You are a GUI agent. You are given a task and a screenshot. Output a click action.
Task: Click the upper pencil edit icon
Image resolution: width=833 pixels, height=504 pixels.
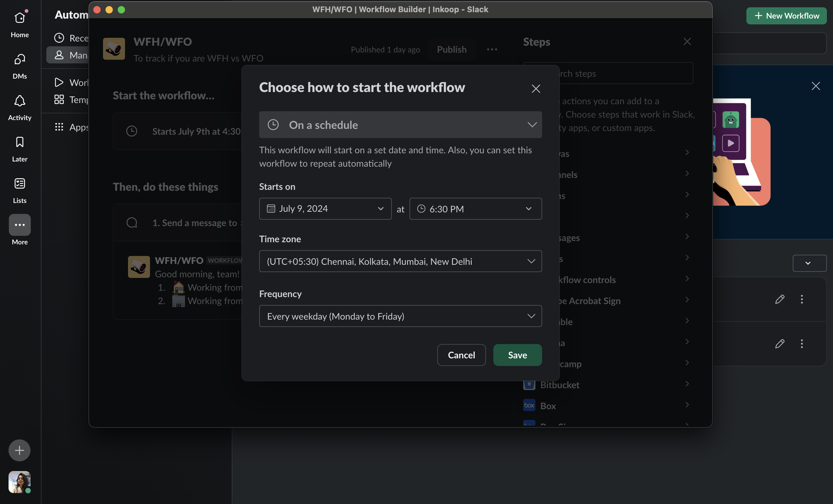coord(780,299)
